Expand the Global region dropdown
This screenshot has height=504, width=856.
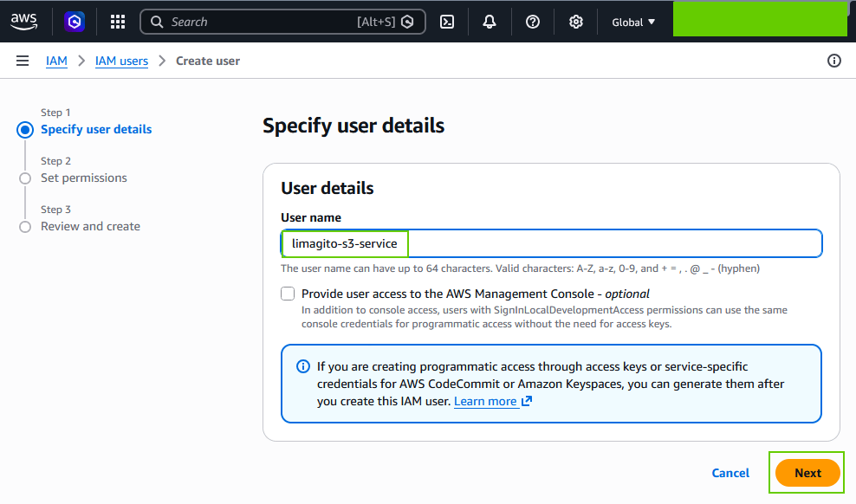633,22
